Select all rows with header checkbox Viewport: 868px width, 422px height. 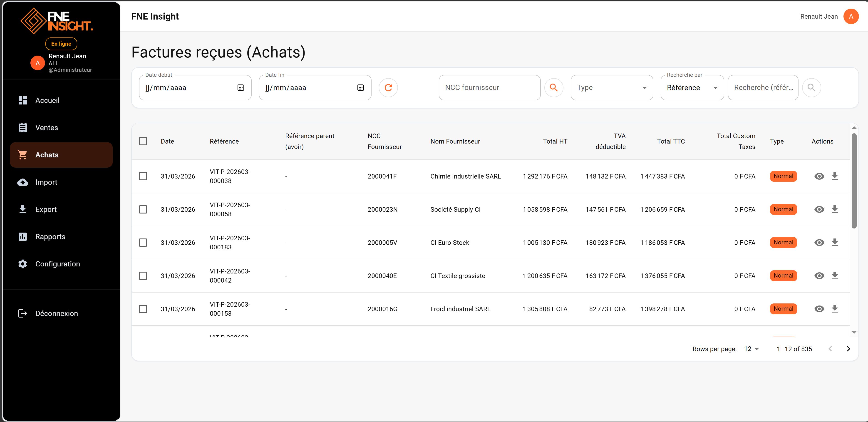click(143, 141)
